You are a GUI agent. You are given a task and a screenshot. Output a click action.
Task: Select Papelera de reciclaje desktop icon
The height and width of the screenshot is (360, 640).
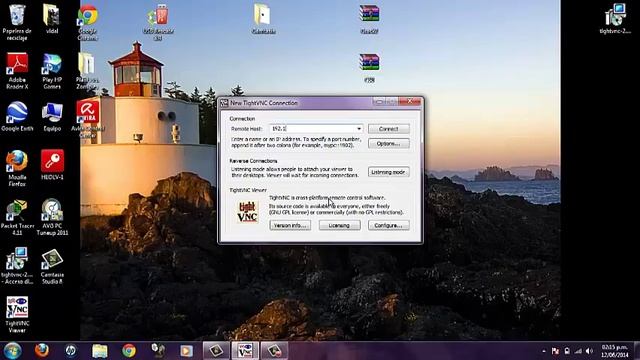[17, 22]
